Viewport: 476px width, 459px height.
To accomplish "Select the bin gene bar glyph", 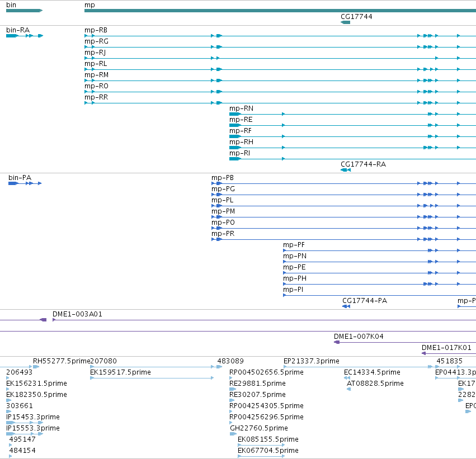I will click(24, 11).
